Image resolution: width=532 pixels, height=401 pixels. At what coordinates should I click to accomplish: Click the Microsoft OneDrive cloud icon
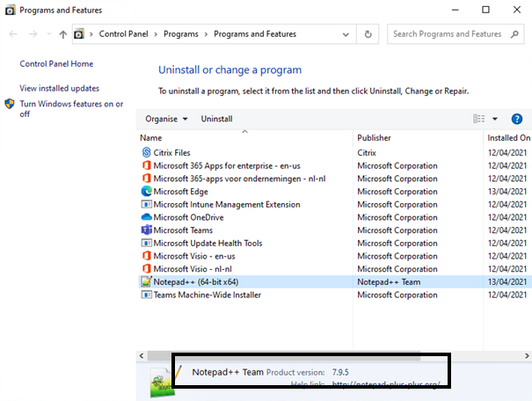(146, 217)
